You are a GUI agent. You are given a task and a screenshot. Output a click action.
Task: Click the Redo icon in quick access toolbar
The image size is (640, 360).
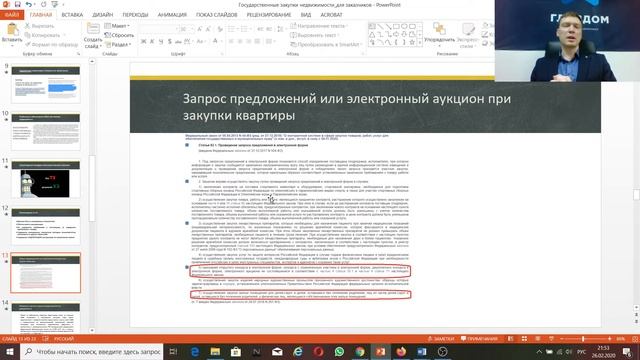[x=43, y=4]
